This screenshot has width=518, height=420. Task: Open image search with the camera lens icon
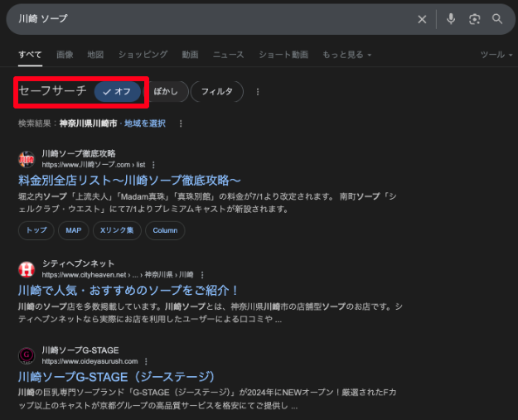474,19
